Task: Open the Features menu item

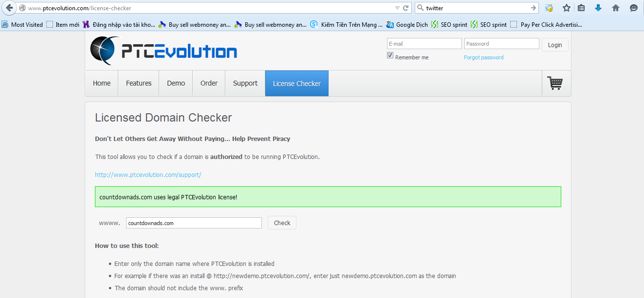Action: tap(139, 83)
